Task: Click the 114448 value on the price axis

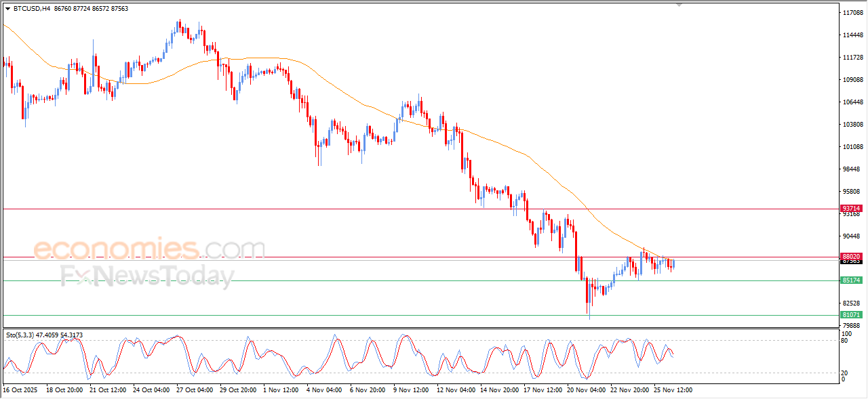Action: [852, 35]
